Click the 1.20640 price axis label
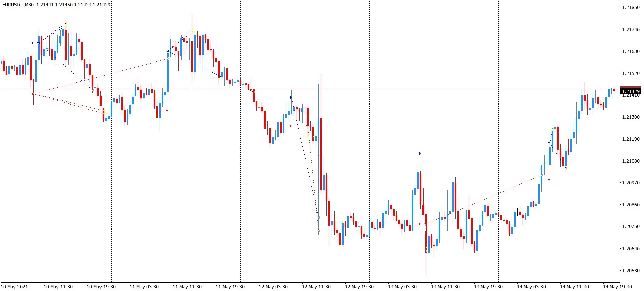 click(x=631, y=249)
